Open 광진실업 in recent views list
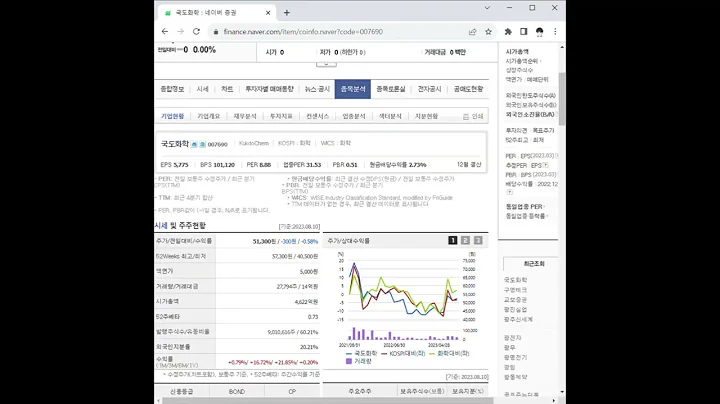The width and height of the screenshot is (720, 404). click(x=515, y=310)
